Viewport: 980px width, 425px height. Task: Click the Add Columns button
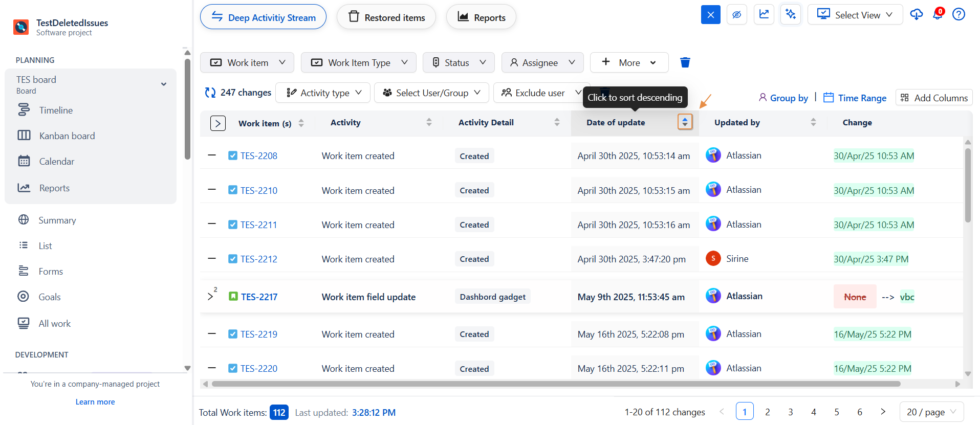pyautogui.click(x=934, y=98)
